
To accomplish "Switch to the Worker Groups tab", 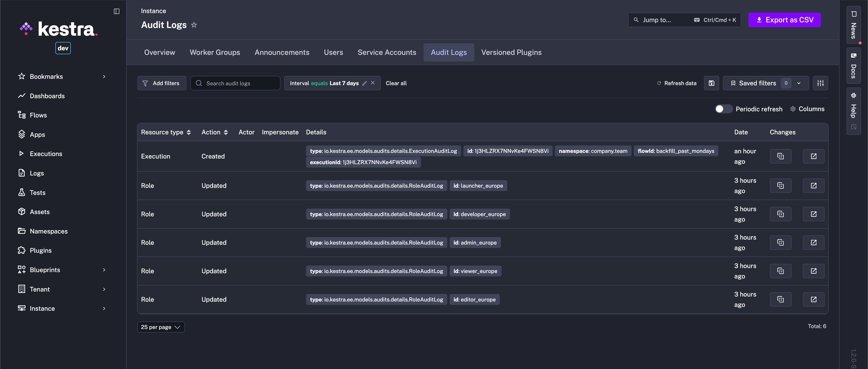I will tap(215, 52).
